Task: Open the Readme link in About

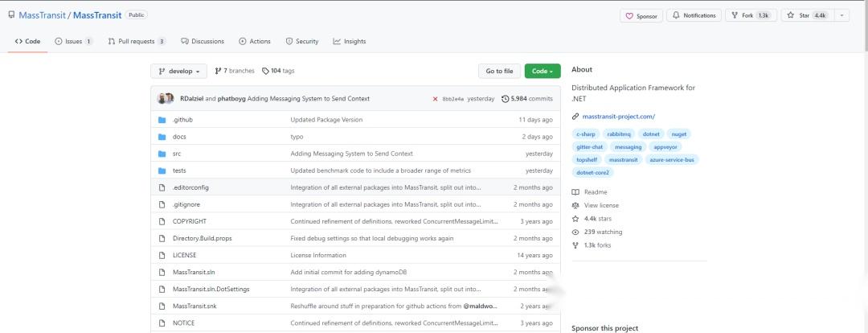Action: click(590, 192)
